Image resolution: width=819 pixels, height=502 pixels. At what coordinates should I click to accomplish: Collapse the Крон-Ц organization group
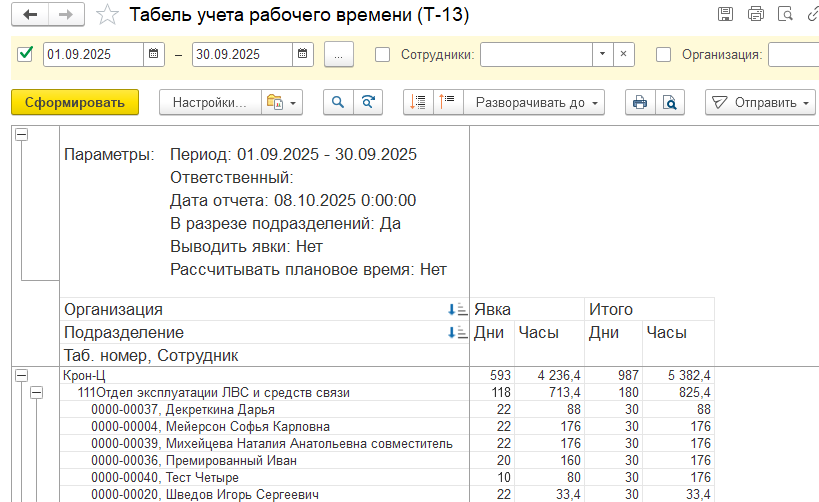(x=21, y=375)
